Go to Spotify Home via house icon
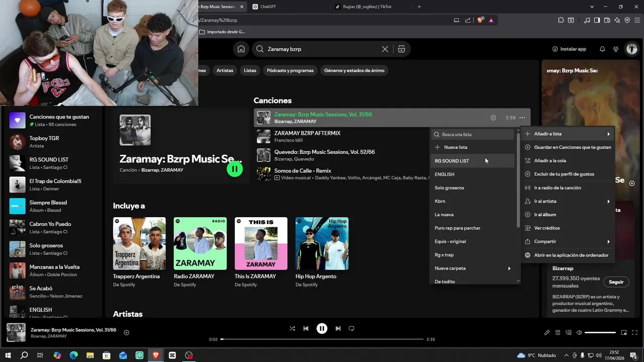Screen dimensions: 644x362 pyautogui.click(x=241, y=49)
